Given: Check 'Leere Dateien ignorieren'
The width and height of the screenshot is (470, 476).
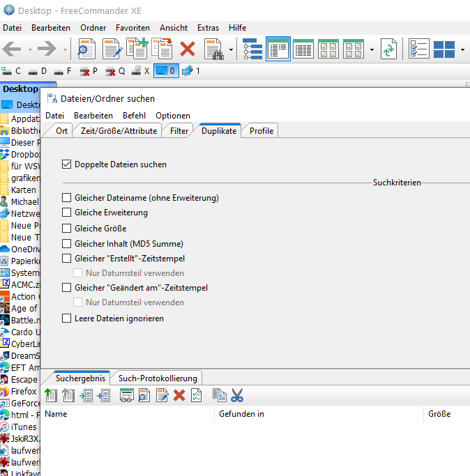Looking at the screenshot, I should coord(67,318).
